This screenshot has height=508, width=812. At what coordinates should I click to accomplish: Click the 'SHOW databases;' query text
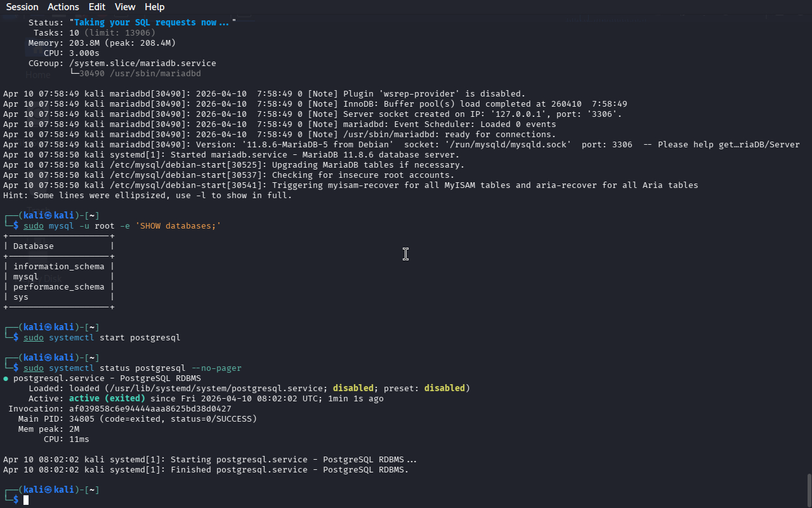pos(178,226)
